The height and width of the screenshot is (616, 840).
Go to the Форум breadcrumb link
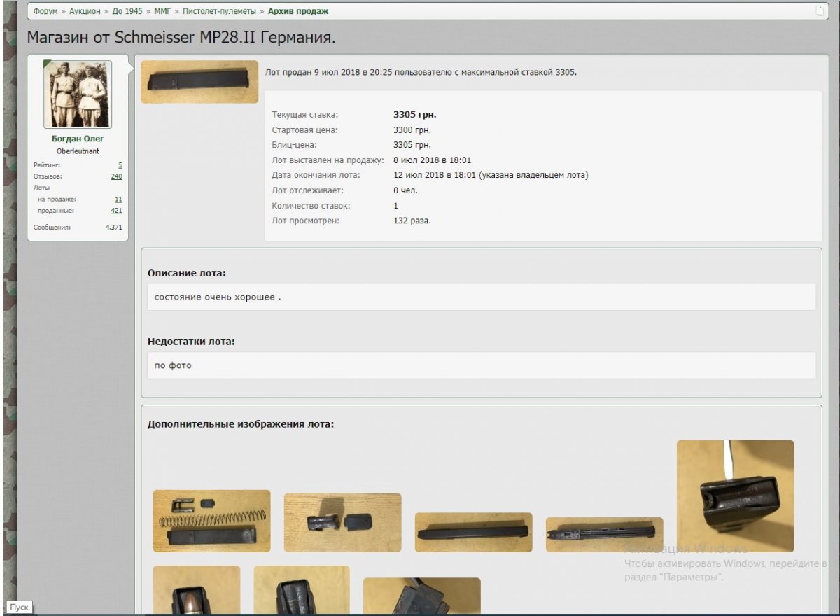pyautogui.click(x=45, y=11)
